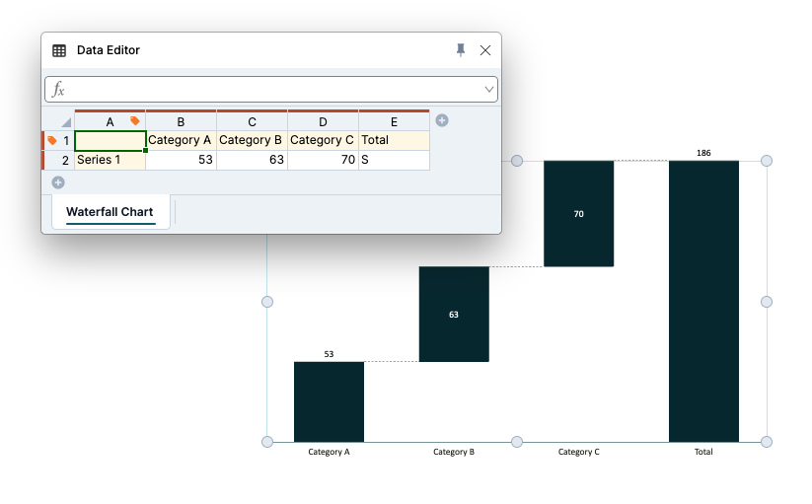Select the 'Category A' header cell
This screenshot has height=504, width=812.
pyautogui.click(x=182, y=141)
